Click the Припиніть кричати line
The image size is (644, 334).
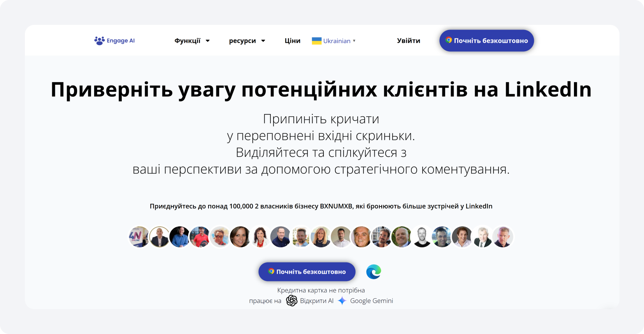point(321,119)
